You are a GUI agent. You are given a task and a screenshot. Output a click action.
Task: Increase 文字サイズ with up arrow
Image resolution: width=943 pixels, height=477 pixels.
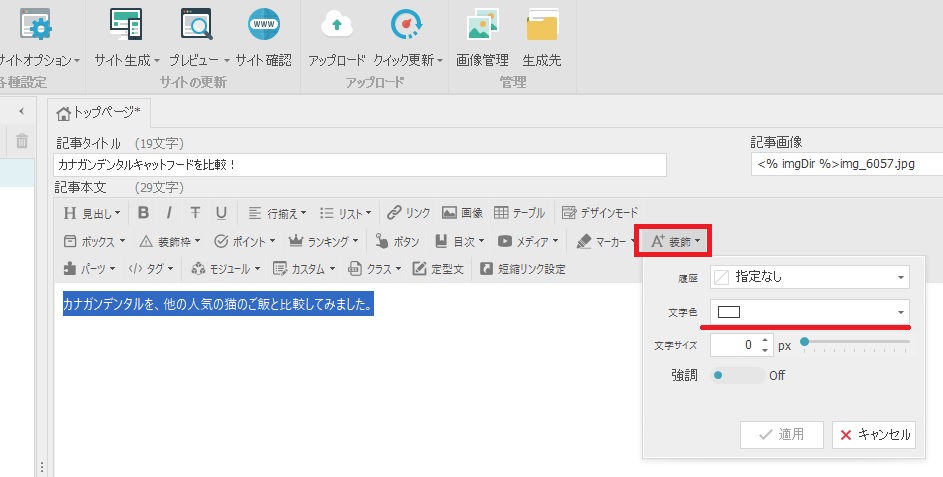click(765, 340)
